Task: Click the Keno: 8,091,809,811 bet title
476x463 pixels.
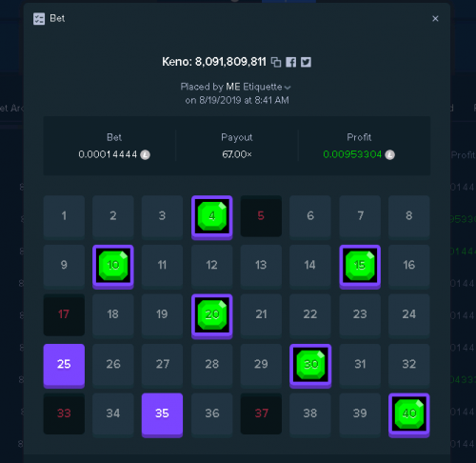Action: coord(214,62)
